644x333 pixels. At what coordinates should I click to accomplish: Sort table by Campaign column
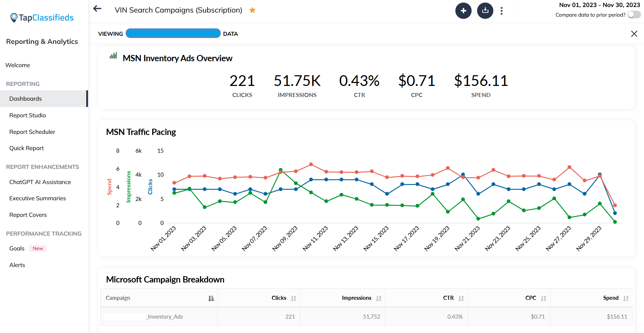pos(211,298)
